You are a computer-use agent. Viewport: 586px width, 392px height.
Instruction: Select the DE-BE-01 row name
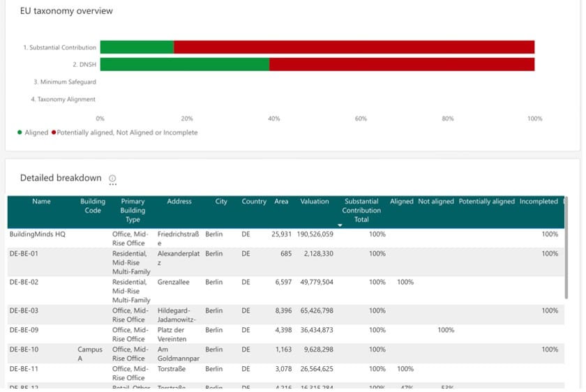pyautogui.click(x=24, y=254)
